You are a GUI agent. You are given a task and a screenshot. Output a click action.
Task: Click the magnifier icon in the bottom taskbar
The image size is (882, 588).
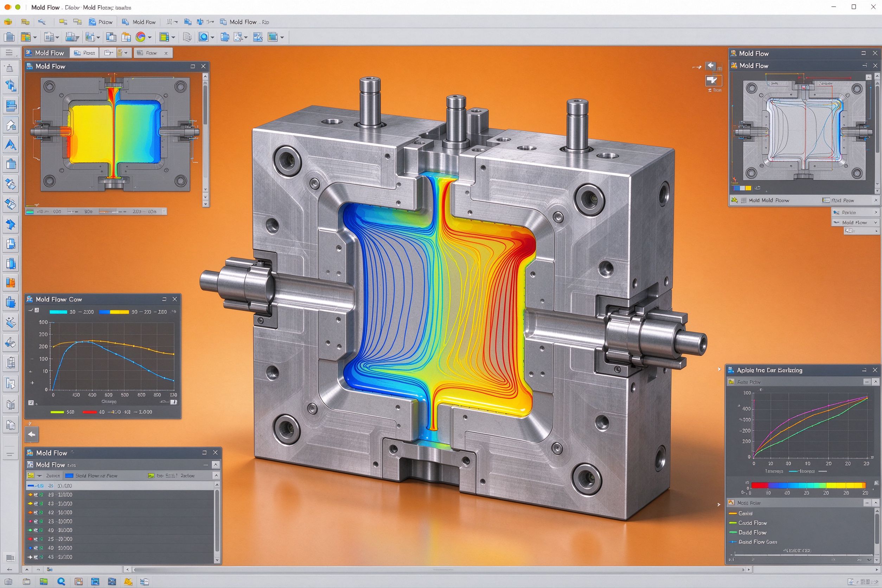(61, 582)
